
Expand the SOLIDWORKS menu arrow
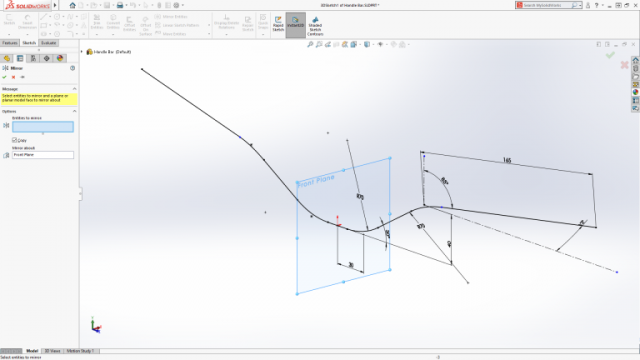click(55, 5)
